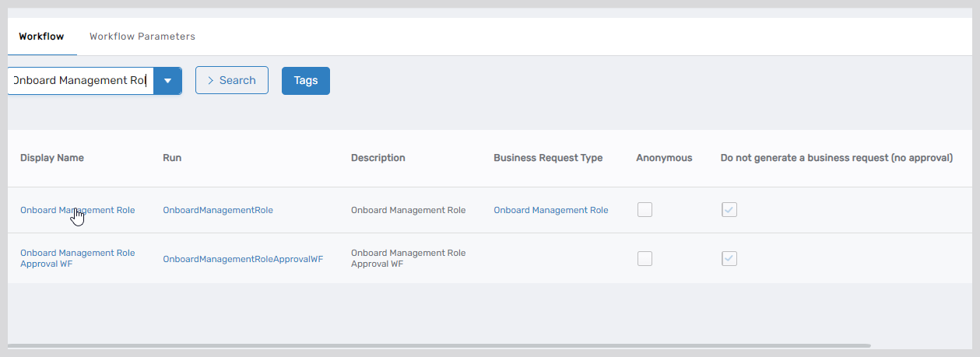Click 'Do not generate a business request' header

click(837, 158)
